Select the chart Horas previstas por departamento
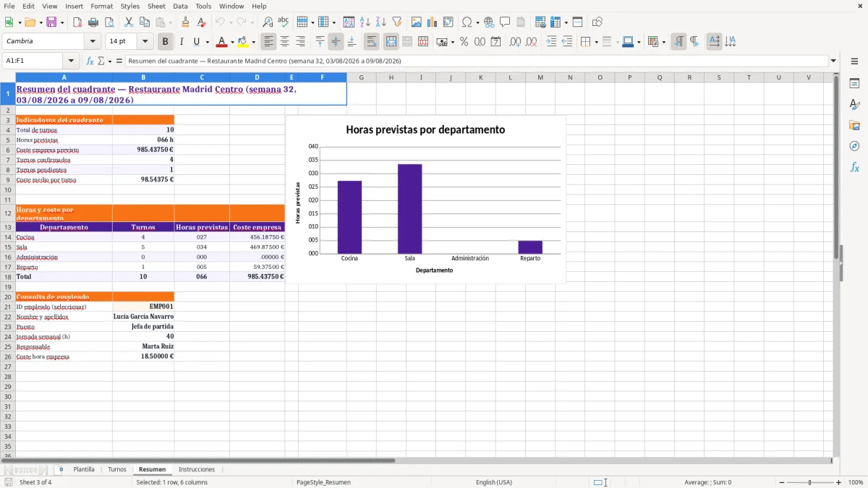This screenshot has width=868, height=488. 426,199
